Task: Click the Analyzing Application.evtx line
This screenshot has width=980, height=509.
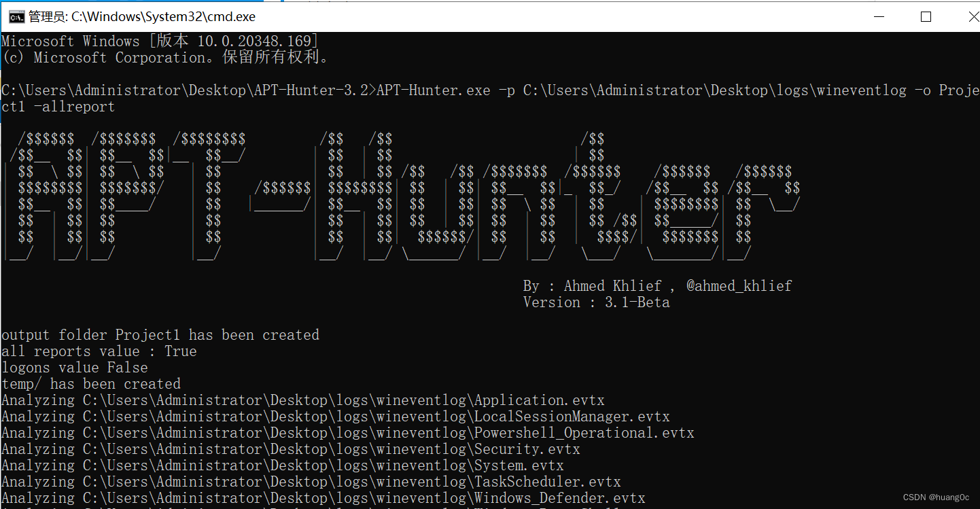Action: pos(303,400)
